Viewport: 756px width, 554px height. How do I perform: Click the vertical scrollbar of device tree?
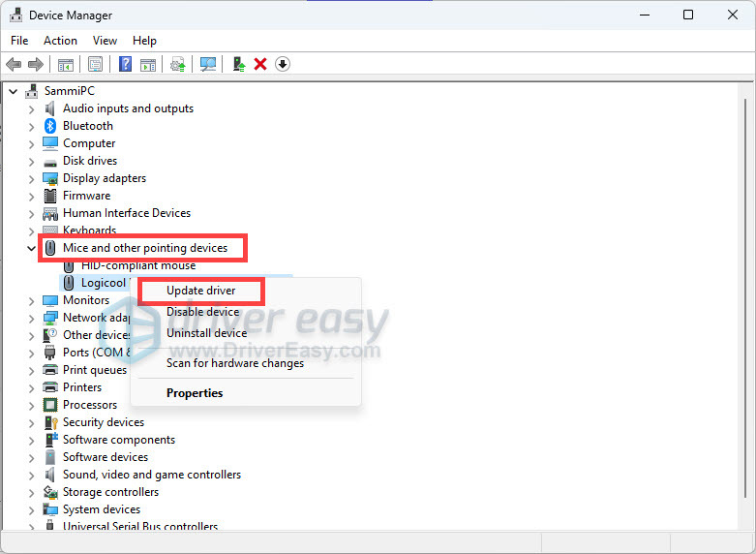point(745,291)
